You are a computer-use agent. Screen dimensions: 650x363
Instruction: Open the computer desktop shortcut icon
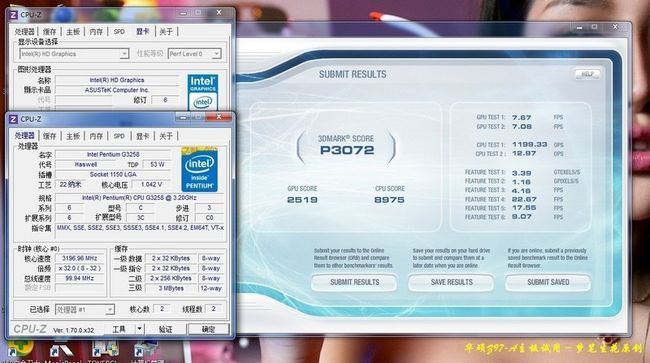coord(145,350)
